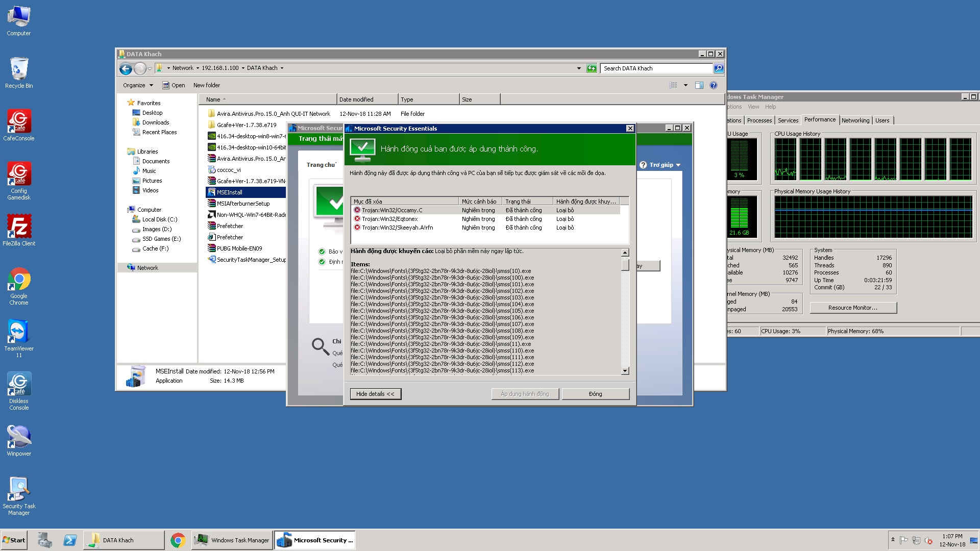Select SSD Games (E:) drive
This screenshot has width=980, height=551.
point(161,239)
